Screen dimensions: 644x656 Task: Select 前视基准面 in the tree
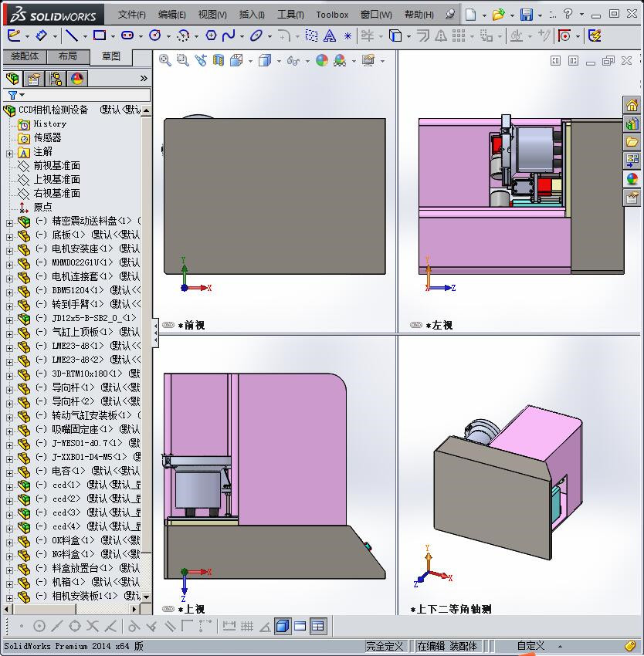click(56, 165)
